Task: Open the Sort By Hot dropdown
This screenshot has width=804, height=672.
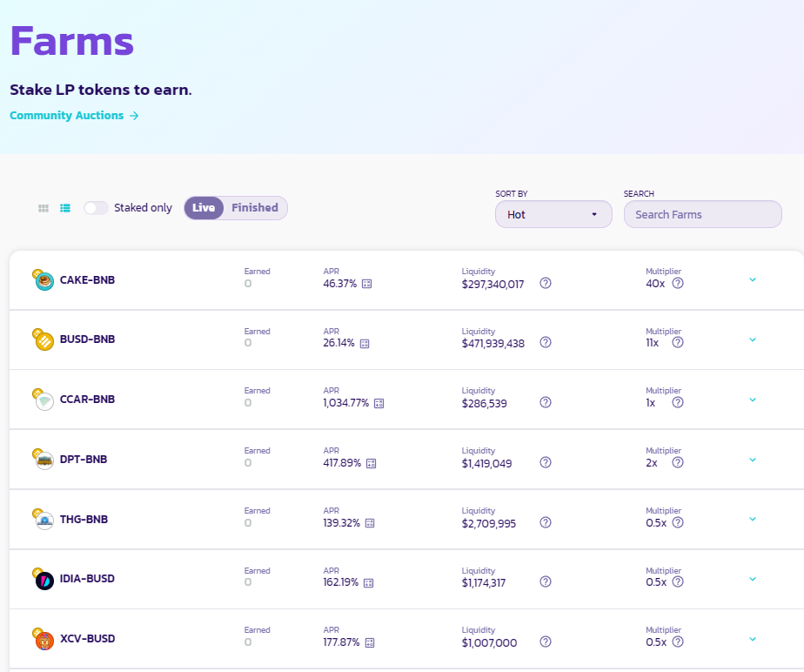Action: click(x=553, y=214)
